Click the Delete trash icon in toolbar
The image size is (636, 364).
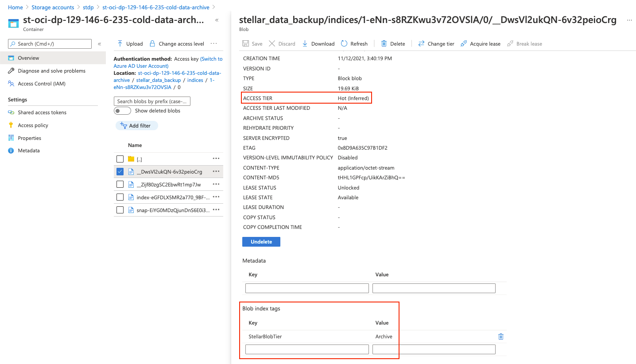click(384, 44)
